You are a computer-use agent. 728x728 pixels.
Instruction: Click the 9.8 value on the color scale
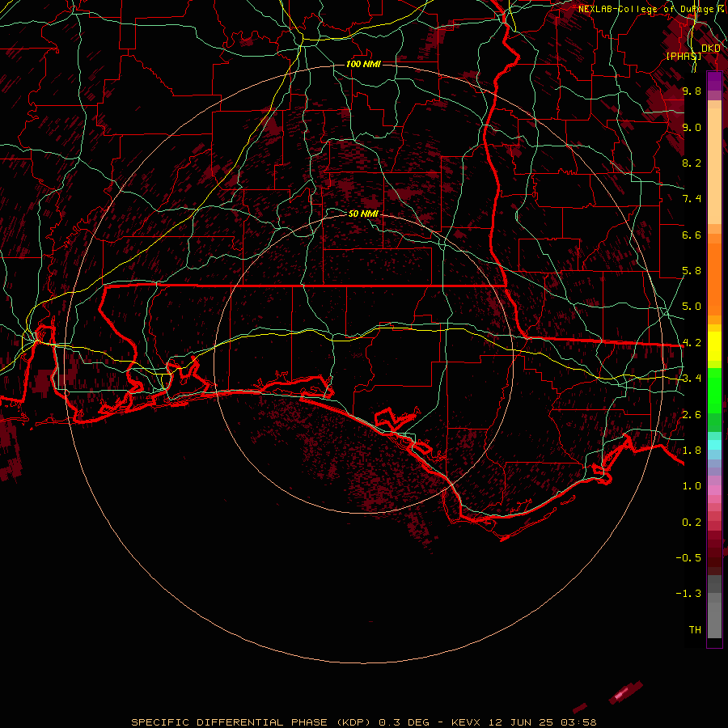(x=692, y=91)
